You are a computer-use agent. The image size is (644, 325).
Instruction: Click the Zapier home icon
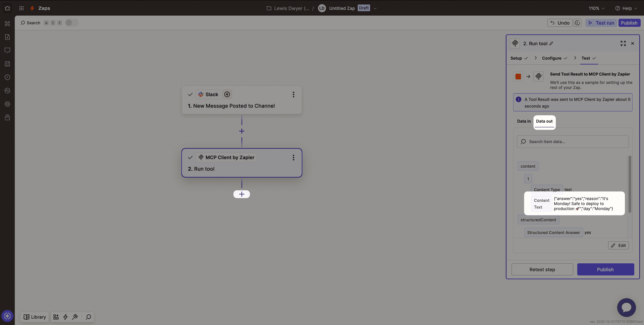[7, 8]
